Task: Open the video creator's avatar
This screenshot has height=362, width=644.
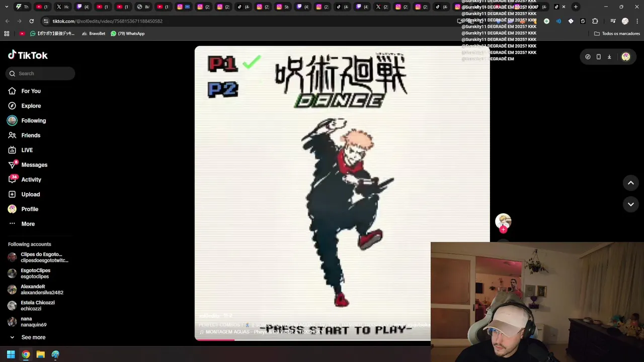Action: click(503, 221)
